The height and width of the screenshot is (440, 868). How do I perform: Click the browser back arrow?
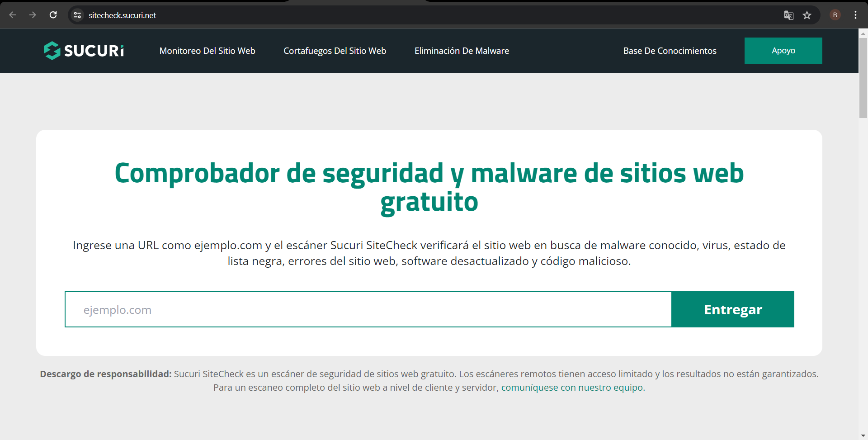(x=13, y=15)
